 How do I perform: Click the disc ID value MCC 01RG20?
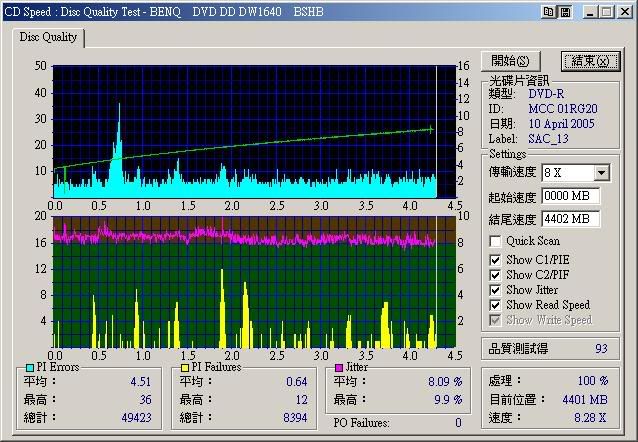click(x=563, y=109)
